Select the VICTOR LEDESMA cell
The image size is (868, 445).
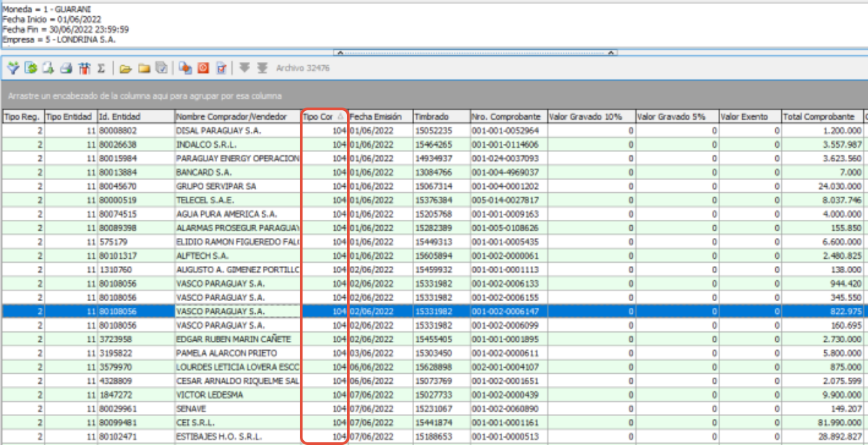(x=237, y=395)
